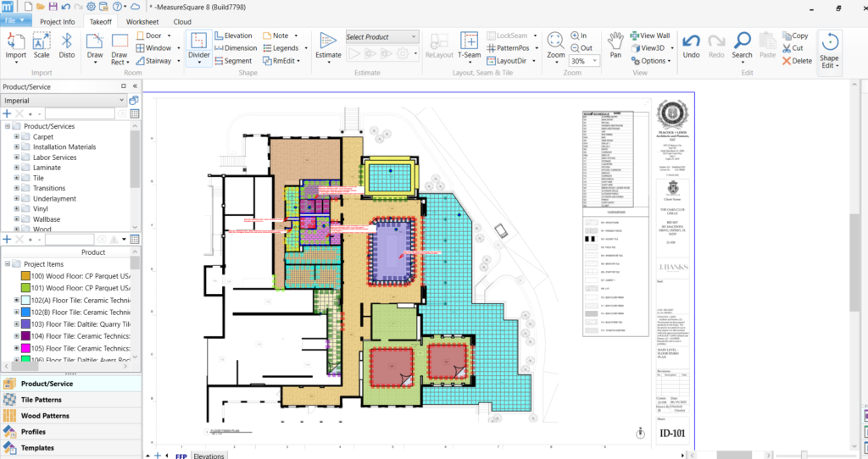Click the Delete red X

click(x=797, y=61)
